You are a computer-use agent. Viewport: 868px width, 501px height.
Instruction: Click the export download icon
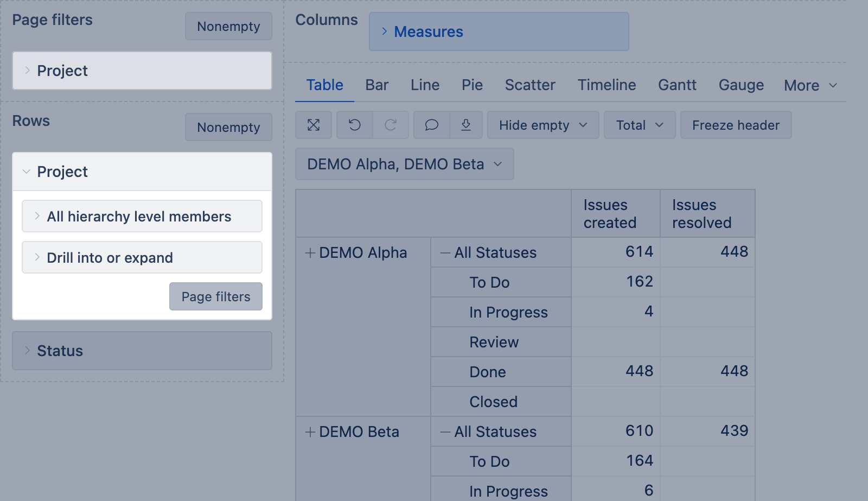click(x=466, y=125)
